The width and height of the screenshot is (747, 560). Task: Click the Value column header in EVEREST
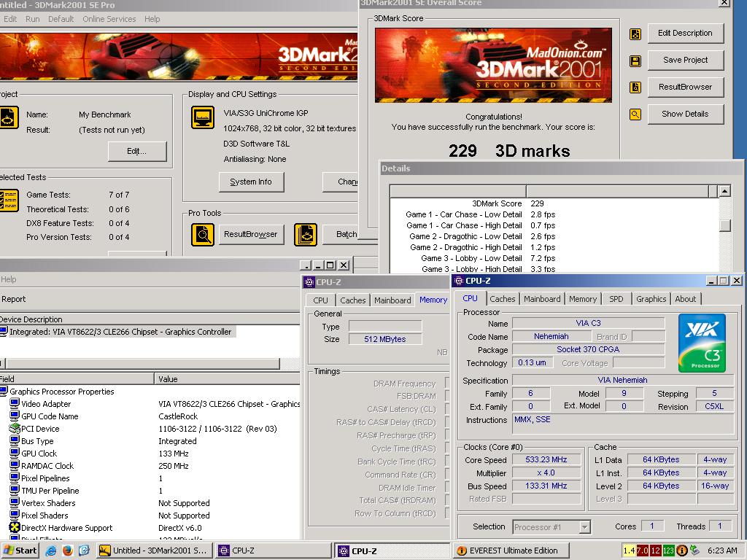tap(228, 379)
